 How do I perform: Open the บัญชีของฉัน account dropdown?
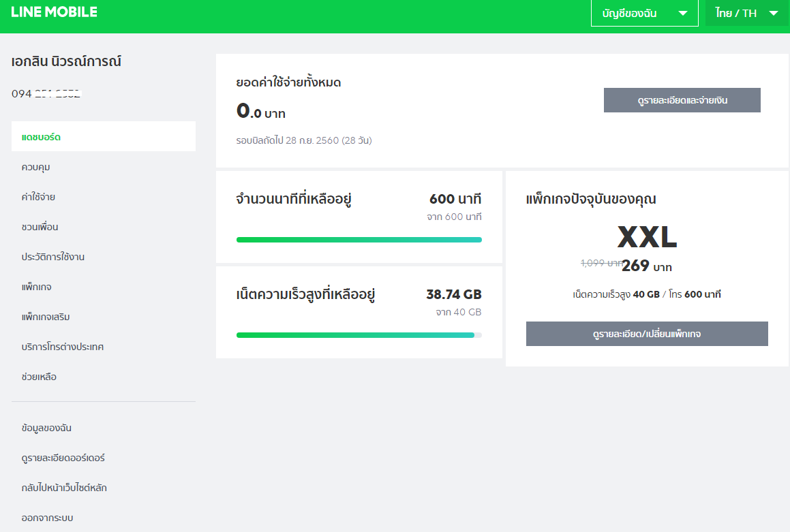(644, 13)
